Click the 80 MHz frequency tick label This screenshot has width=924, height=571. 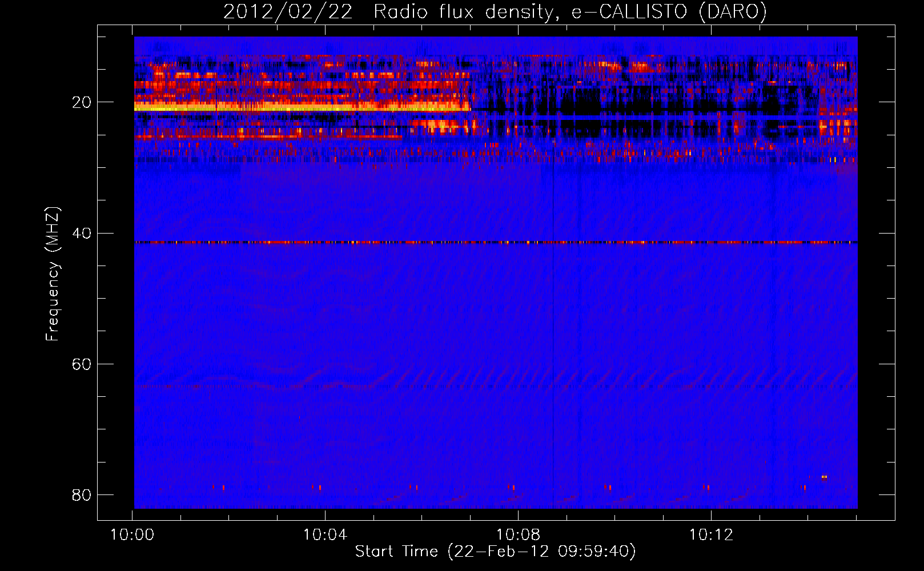[82, 494]
